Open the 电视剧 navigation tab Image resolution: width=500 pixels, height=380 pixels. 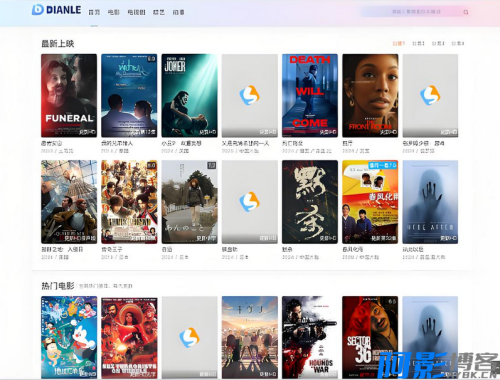[x=136, y=12]
